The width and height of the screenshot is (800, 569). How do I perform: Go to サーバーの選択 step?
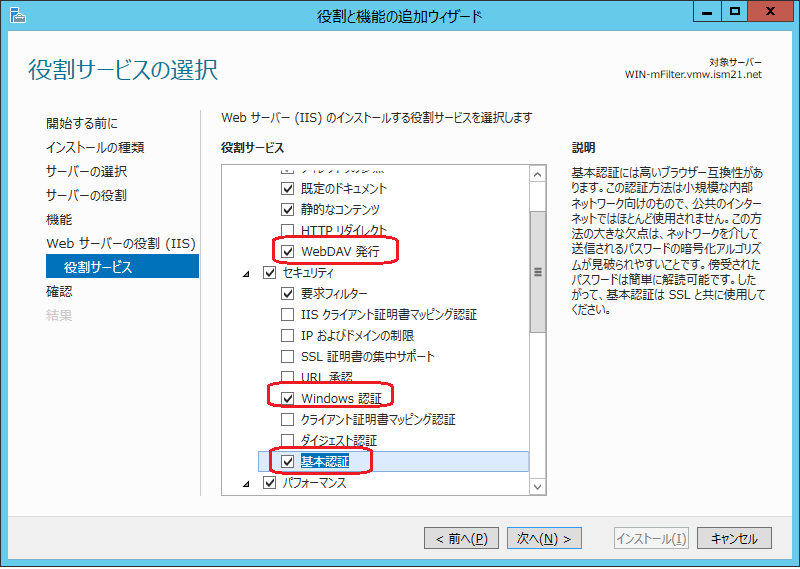click(87, 171)
